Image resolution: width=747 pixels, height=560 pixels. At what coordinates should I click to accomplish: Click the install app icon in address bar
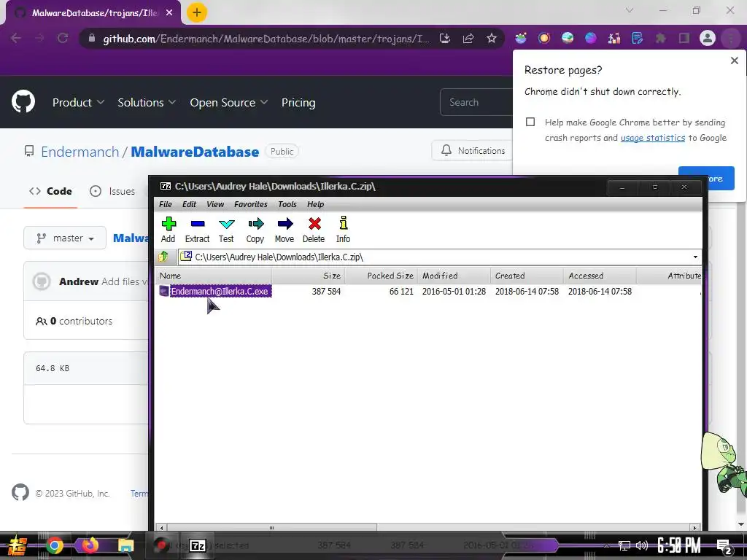coord(445,38)
